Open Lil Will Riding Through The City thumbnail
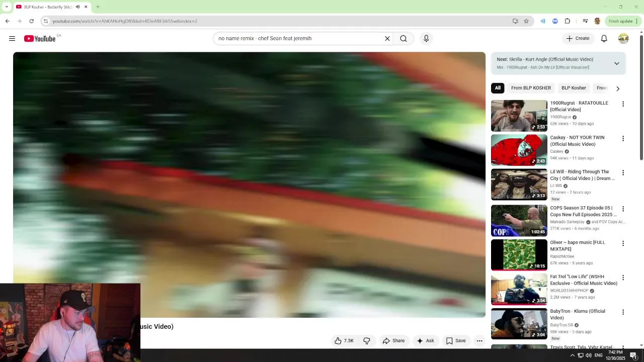Viewport: 644px width, 362px height. coord(519,185)
